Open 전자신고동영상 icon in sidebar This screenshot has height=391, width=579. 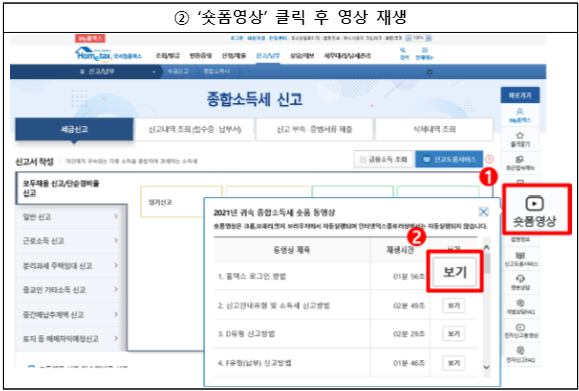(521, 331)
